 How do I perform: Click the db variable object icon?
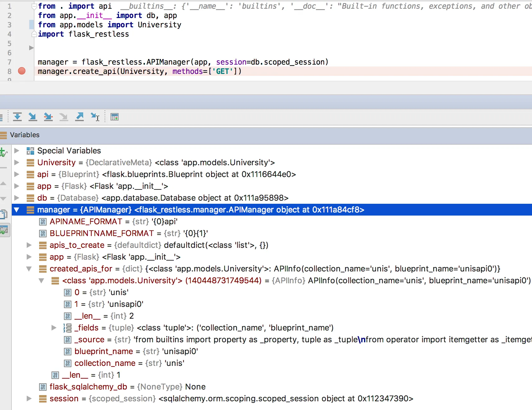pyautogui.click(x=30, y=198)
